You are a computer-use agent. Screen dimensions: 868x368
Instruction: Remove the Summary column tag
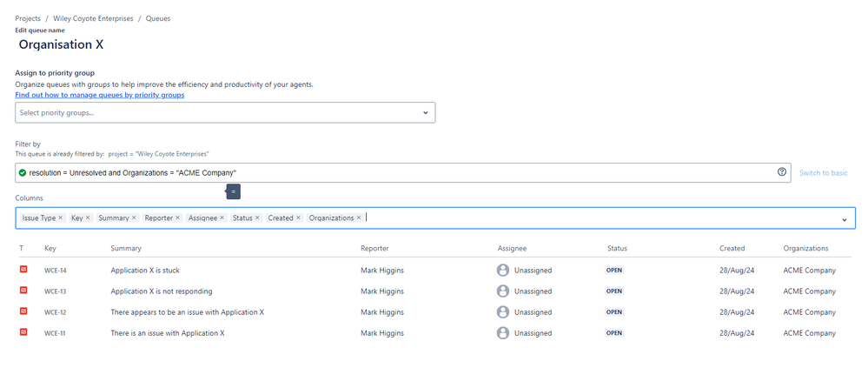[134, 217]
